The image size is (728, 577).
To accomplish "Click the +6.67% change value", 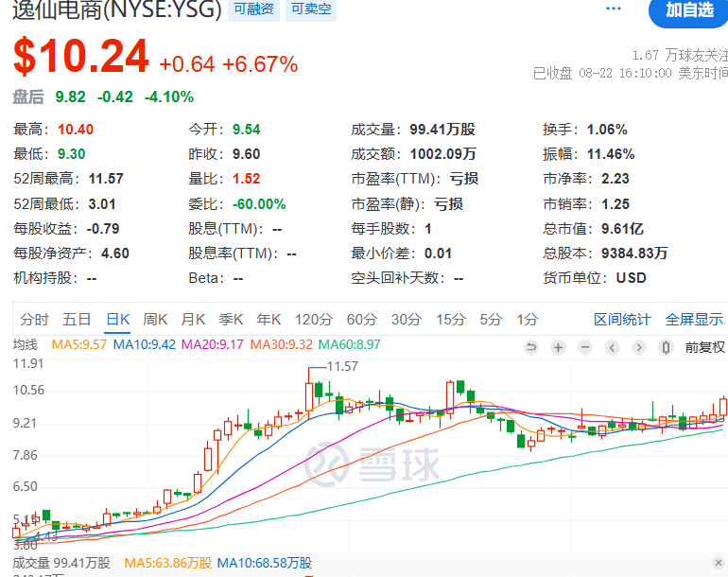I will click(x=260, y=64).
